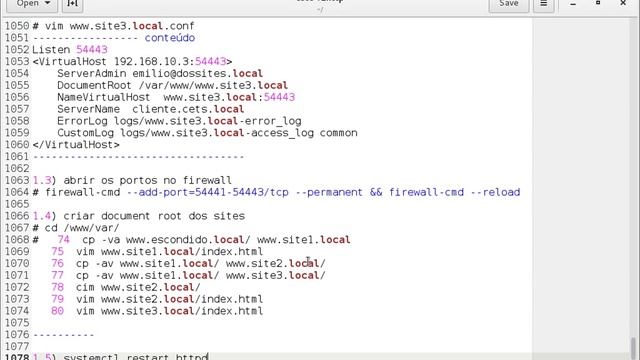The height and width of the screenshot is (360, 640).
Task: Click the vertical scrollbar thumb at the bottom right
Action: [x=634, y=348]
